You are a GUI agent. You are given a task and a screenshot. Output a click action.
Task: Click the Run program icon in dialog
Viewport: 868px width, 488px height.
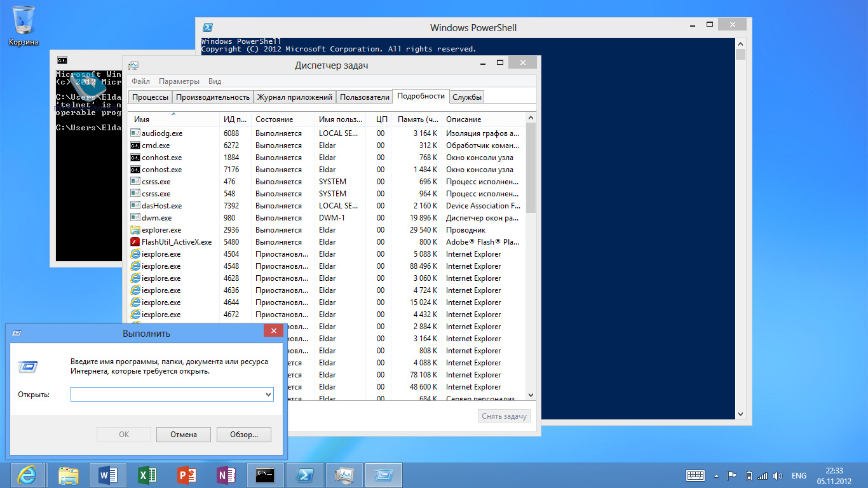point(28,366)
